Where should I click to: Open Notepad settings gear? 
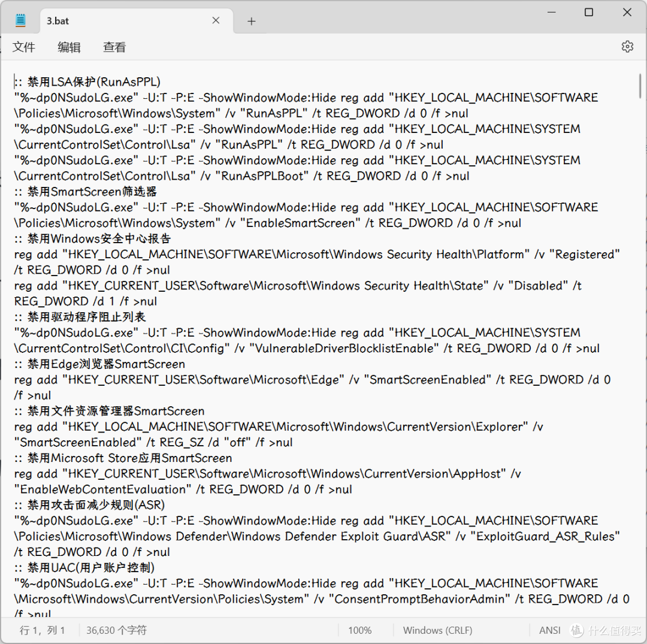coord(627,47)
